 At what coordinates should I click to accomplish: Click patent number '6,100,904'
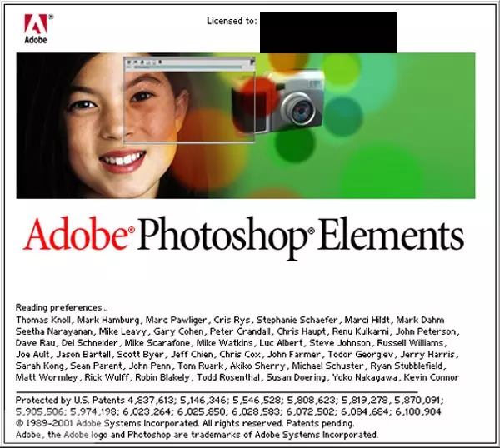(x=418, y=411)
